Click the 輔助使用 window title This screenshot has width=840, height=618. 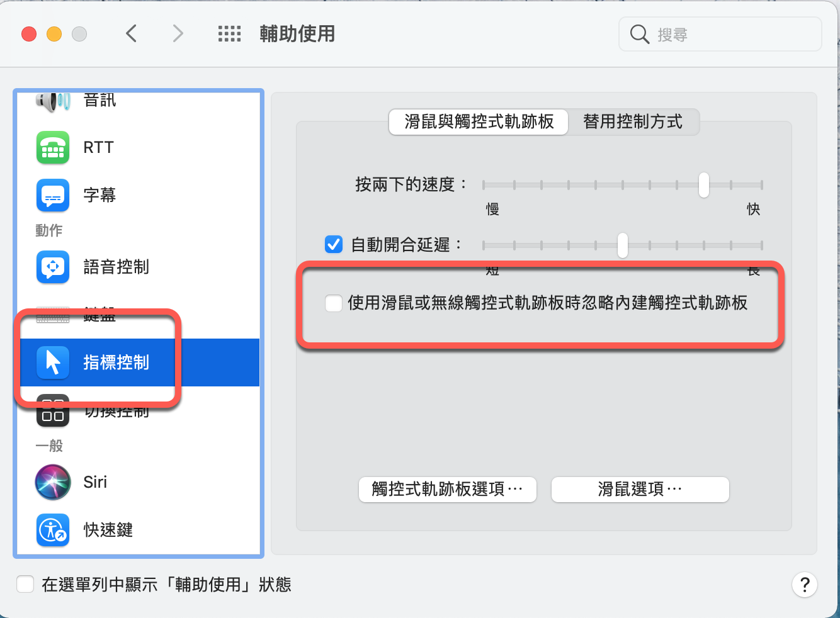297,34
